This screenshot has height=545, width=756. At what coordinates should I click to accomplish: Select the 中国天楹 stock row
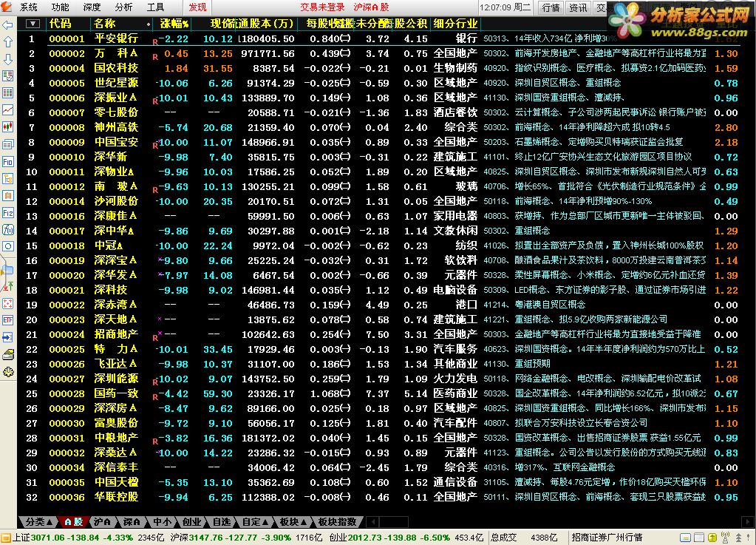(x=386, y=482)
